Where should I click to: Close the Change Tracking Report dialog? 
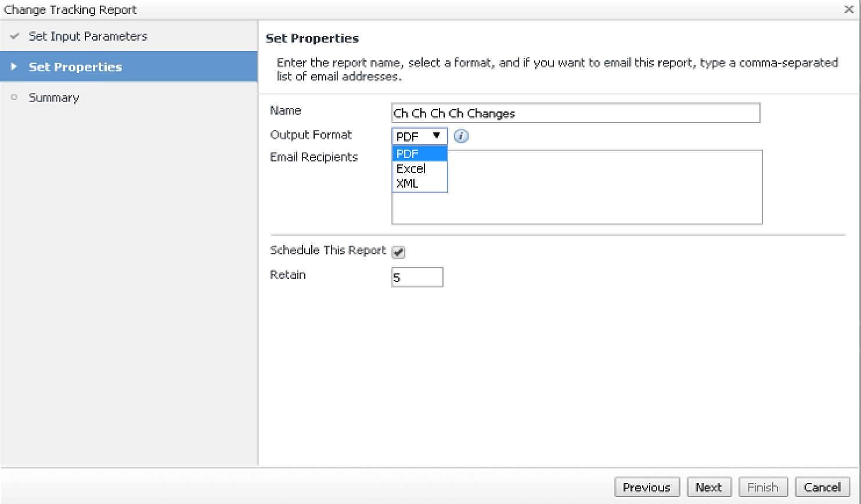848,9
